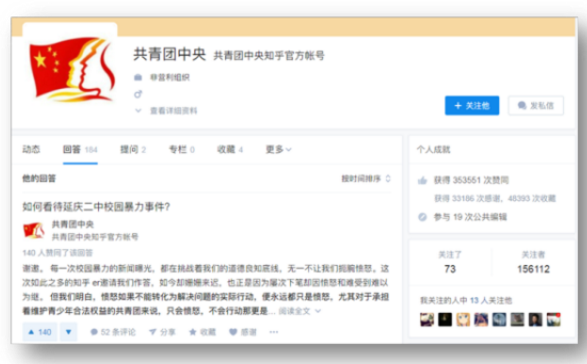Click 分享 share button
This screenshot has width=587, height=364.
(x=162, y=332)
